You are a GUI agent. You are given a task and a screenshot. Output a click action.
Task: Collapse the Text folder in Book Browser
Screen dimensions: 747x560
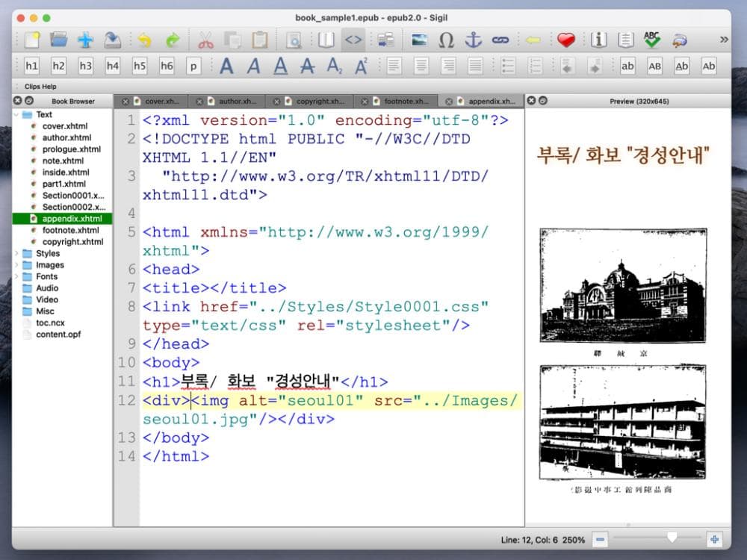16,115
